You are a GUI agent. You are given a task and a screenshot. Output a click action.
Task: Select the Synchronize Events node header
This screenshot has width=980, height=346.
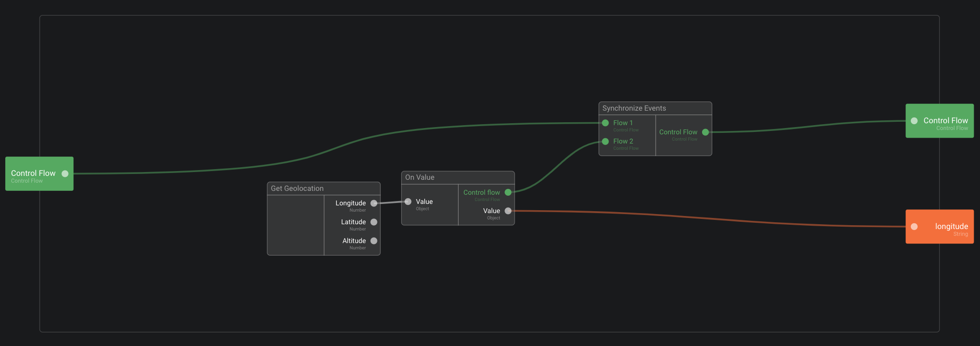(x=634, y=108)
